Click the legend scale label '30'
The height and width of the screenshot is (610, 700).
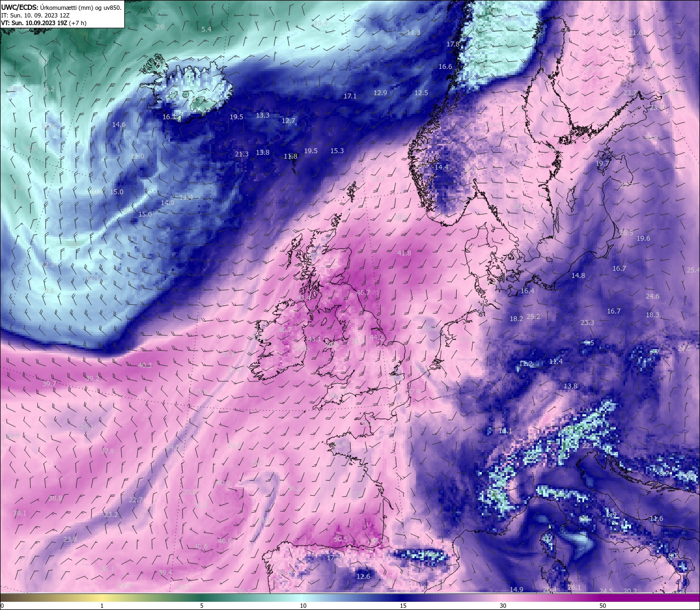[503, 606]
